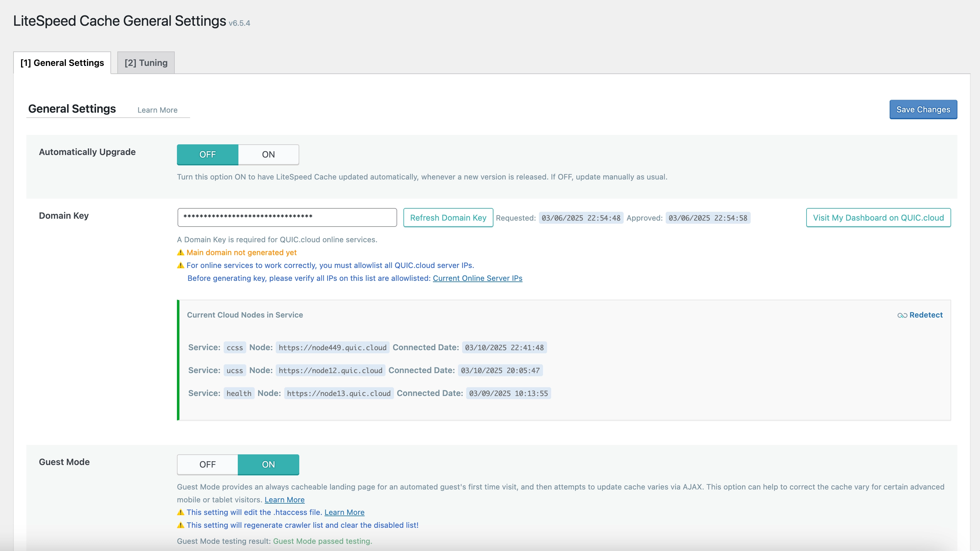
Task: Select the ccss service tag
Action: [x=235, y=347]
